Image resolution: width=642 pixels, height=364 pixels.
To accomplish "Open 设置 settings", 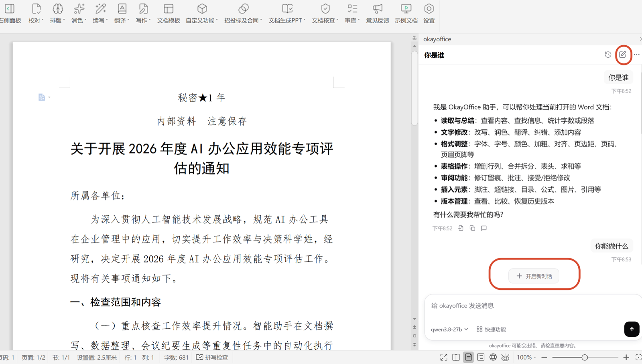I will click(x=429, y=13).
